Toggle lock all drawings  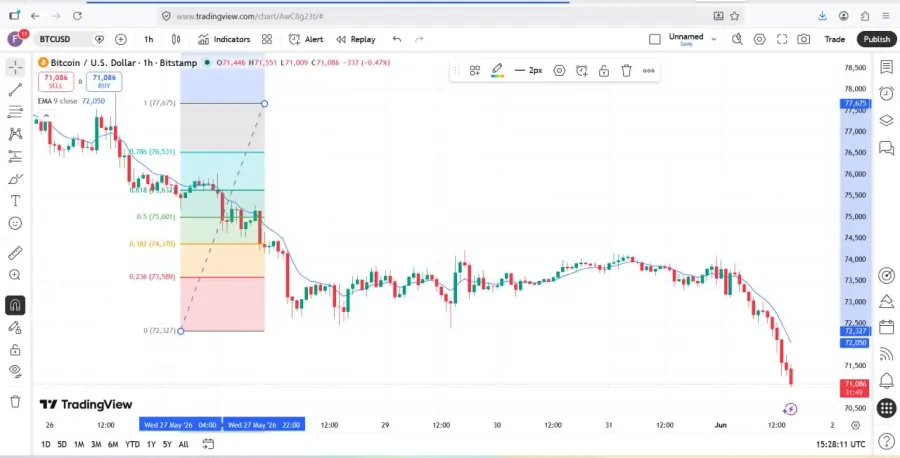[15, 350]
